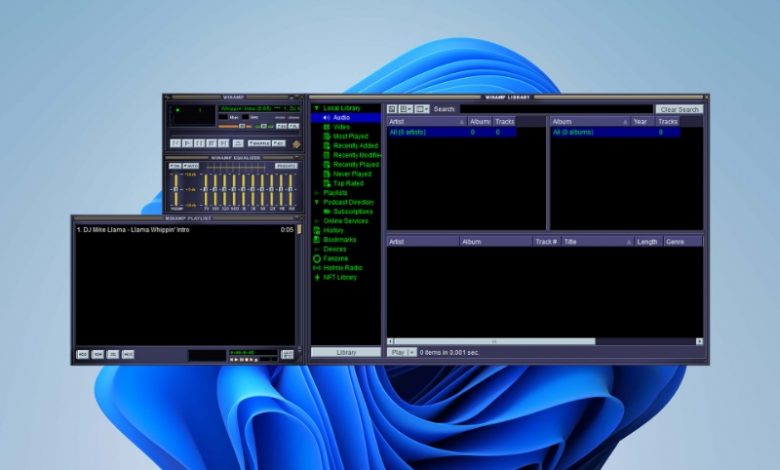Screen dimensions: 780x470
Task: Open the playlist LIST OPTS button
Action: click(x=288, y=354)
